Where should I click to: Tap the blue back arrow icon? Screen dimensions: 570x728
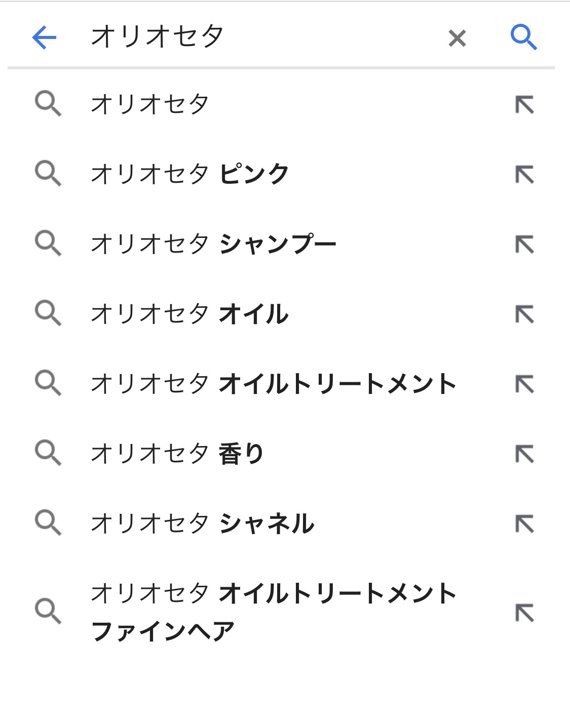[44, 37]
